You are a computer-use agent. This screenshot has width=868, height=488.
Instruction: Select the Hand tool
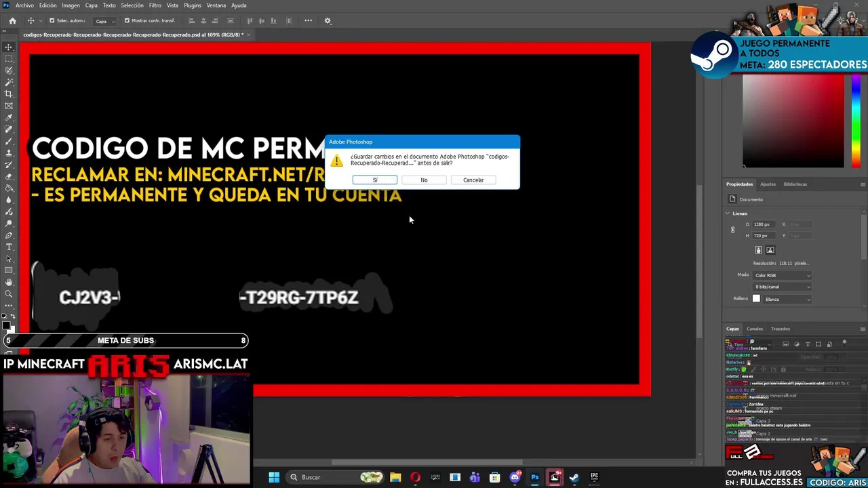click(x=9, y=282)
